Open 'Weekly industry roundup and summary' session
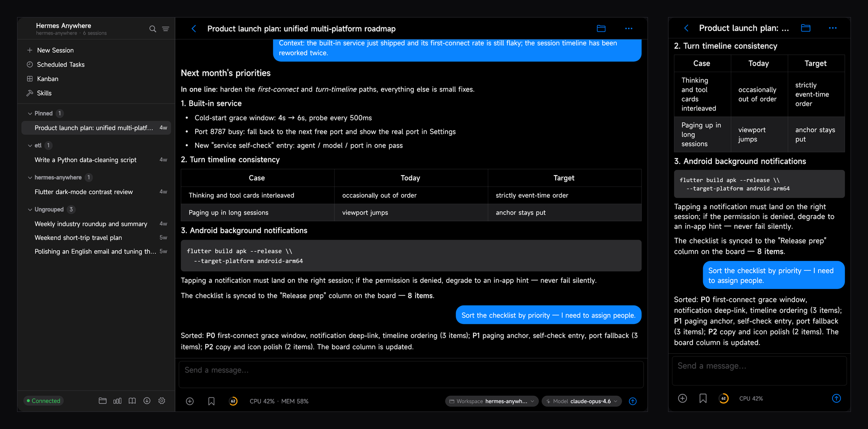Screen dimensions: 868x429 pos(96,224)
